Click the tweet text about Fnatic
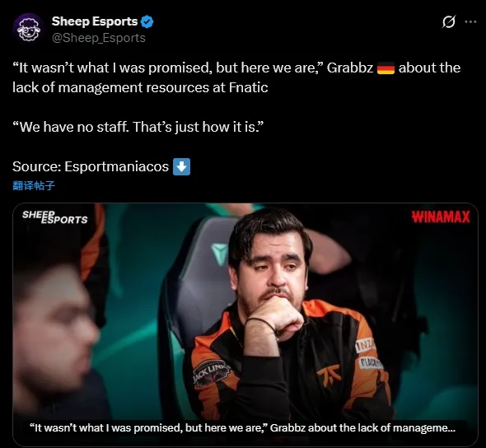Image resolution: width=486 pixels, height=448 pixels. pyautogui.click(x=236, y=77)
